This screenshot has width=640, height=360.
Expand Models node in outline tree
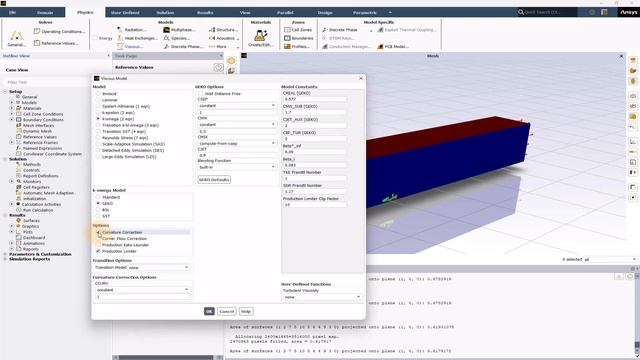(11, 102)
